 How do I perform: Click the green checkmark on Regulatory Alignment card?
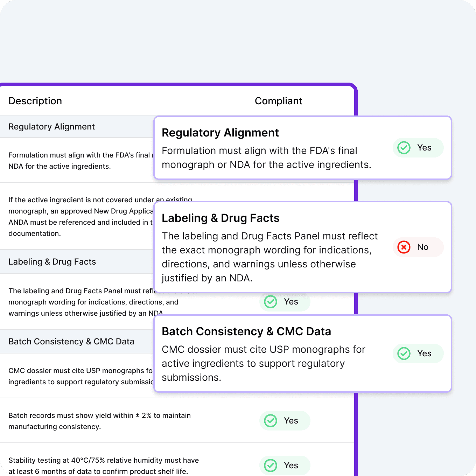(404, 148)
